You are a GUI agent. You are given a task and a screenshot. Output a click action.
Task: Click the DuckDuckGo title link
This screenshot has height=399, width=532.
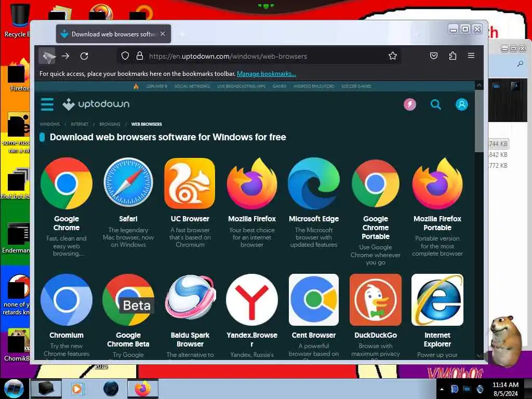coord(376,335)
